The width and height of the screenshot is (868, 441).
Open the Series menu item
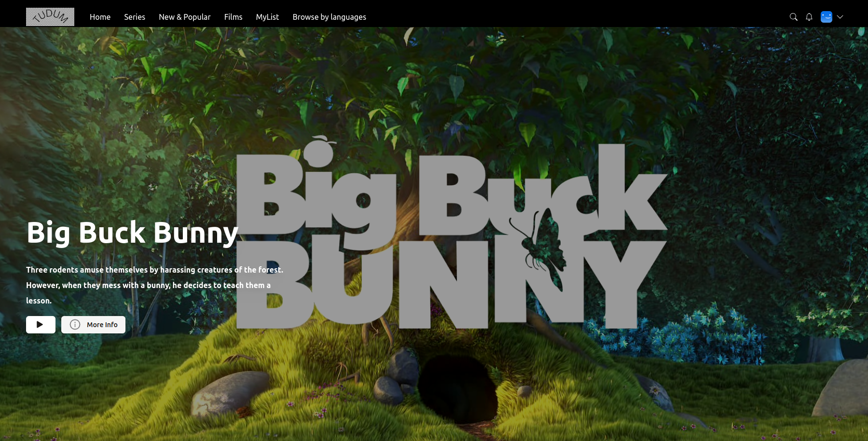click(x=135, y=17)
